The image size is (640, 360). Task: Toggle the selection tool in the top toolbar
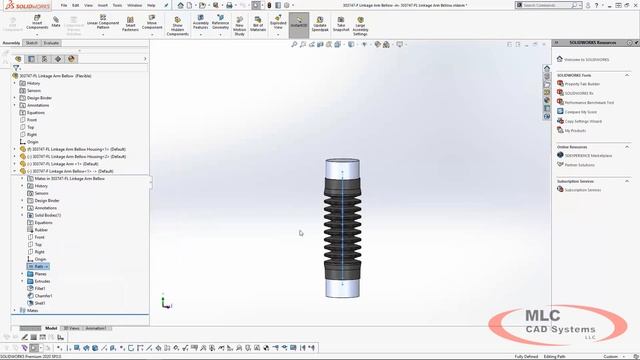(256, 5)
